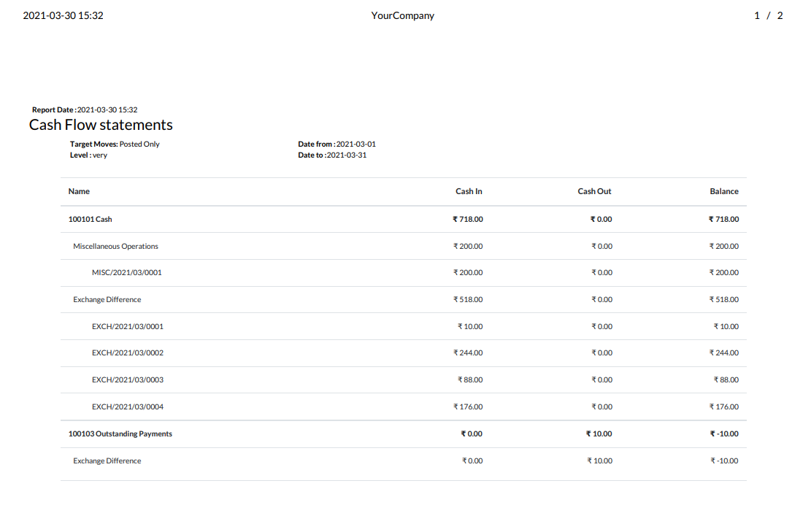Click the Name column header
Image resolution: width=811 pixels, height=532 pixels.
pyautogui.click(x=79, y=191)
